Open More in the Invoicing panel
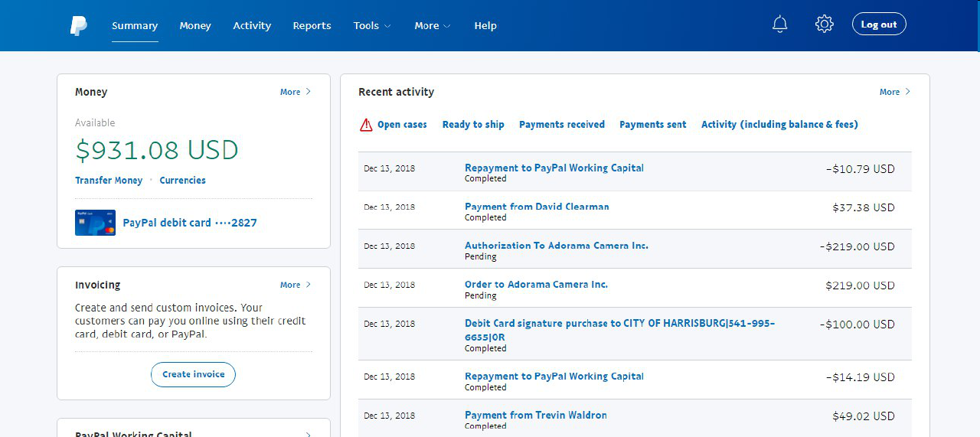The width and height of the screenshot is (980, 437). pyautogui.click(x=296, y=285)
